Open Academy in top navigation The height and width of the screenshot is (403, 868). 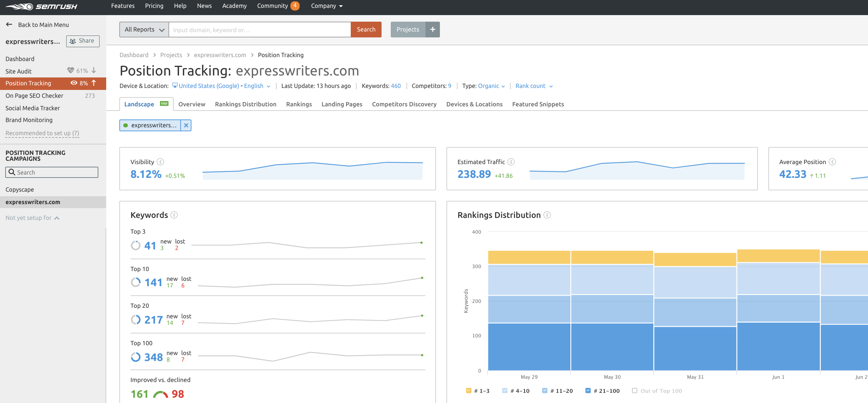tap(234, 6)
